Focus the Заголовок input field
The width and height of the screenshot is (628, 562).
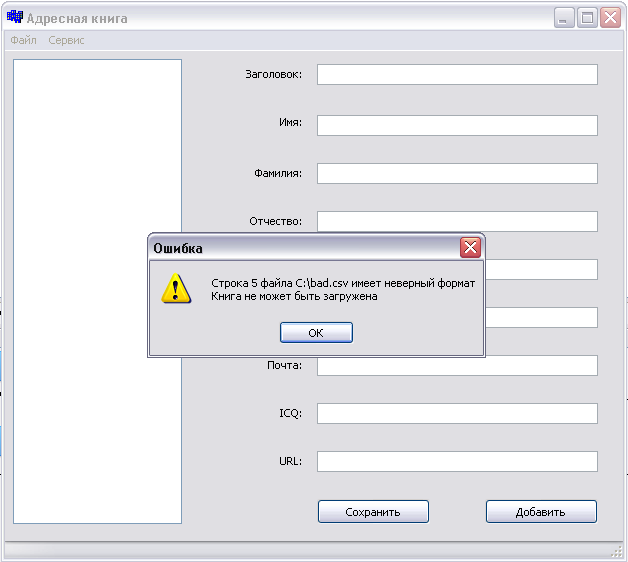457,75
